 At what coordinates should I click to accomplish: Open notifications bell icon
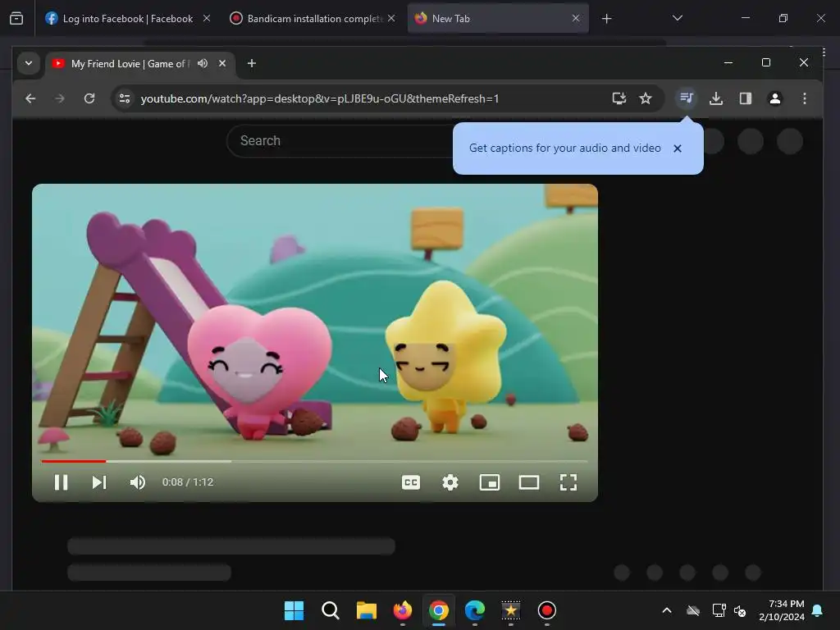click(817, 610)
